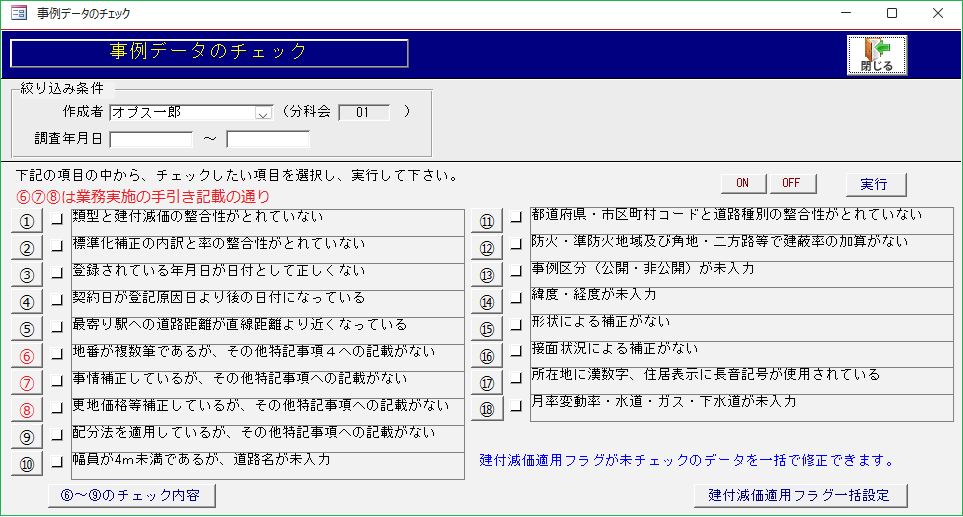This screenshot has height=517, width=963.
Task: Click the 調査年月日 start date field
Action: coord(151,139)
